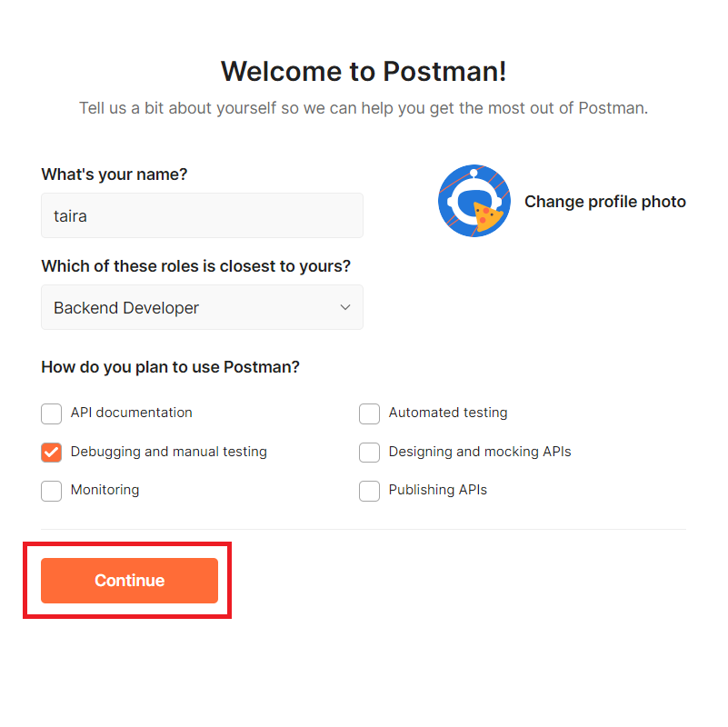Screen dimensions: 728x727
Task: Click the 'How do you plan to use Postman?' heading
Action: click(x=170, y=367)
